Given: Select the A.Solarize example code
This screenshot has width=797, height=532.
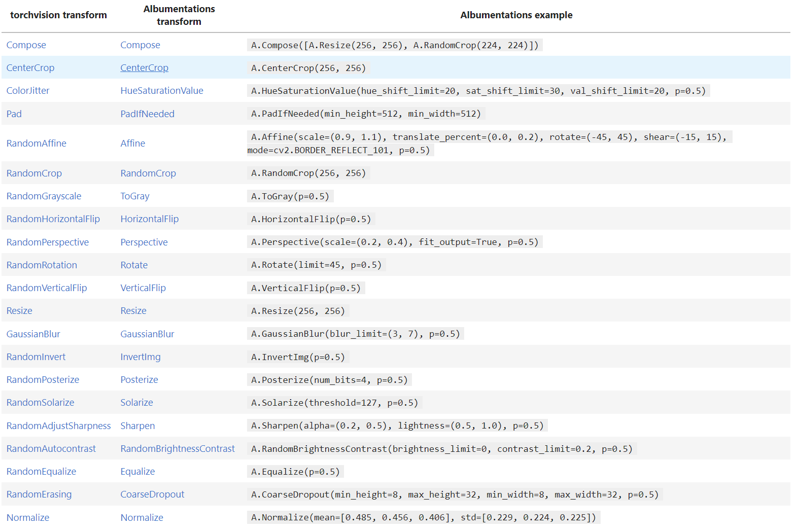Looking at the screenshot, I should 335,403.
